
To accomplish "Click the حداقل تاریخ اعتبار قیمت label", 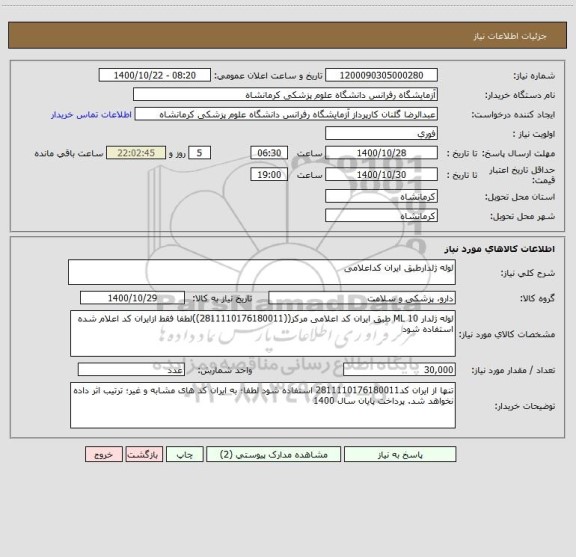I will pyautogui.click(x=522, y=175).
